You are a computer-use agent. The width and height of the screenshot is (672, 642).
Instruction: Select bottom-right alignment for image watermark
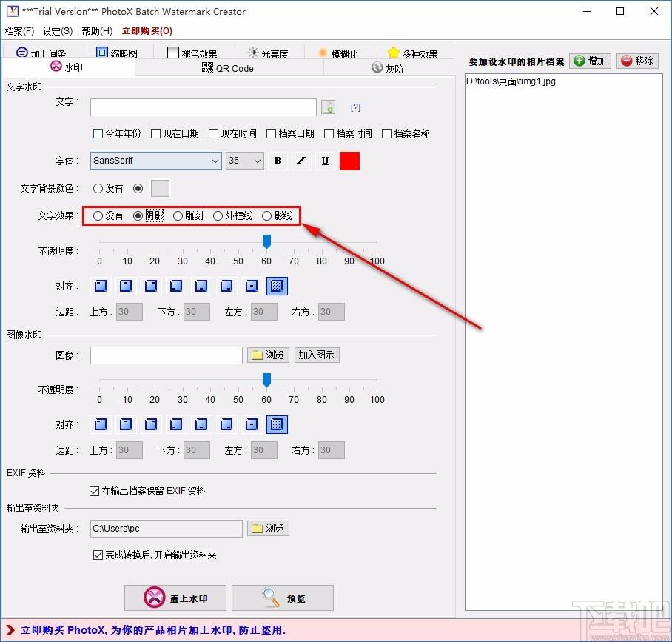click(226, 424)
